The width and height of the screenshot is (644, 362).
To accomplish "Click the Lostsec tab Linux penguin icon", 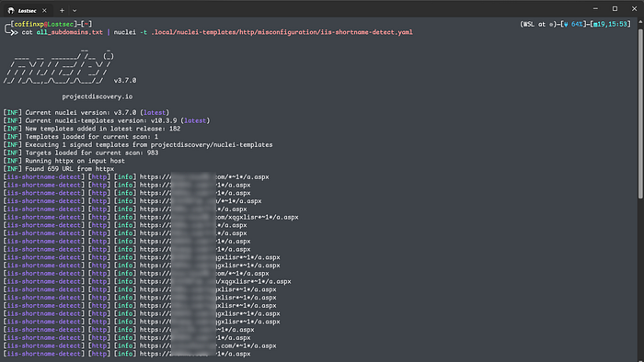I will pos(11,10).
